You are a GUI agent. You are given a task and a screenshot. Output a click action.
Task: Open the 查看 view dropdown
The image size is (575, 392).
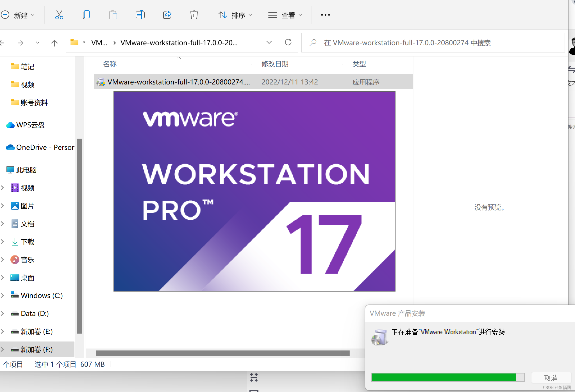pyautogui.click(x=285, y=15)
